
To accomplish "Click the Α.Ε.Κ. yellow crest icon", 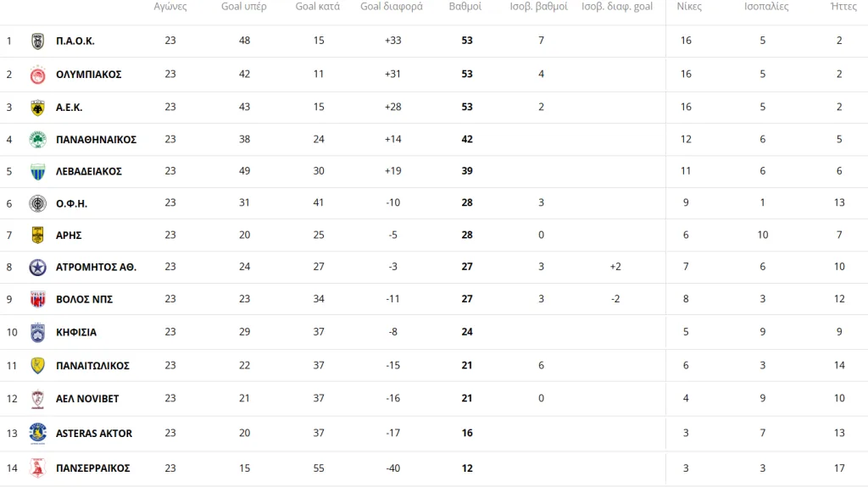I will [x=37, y=108].
